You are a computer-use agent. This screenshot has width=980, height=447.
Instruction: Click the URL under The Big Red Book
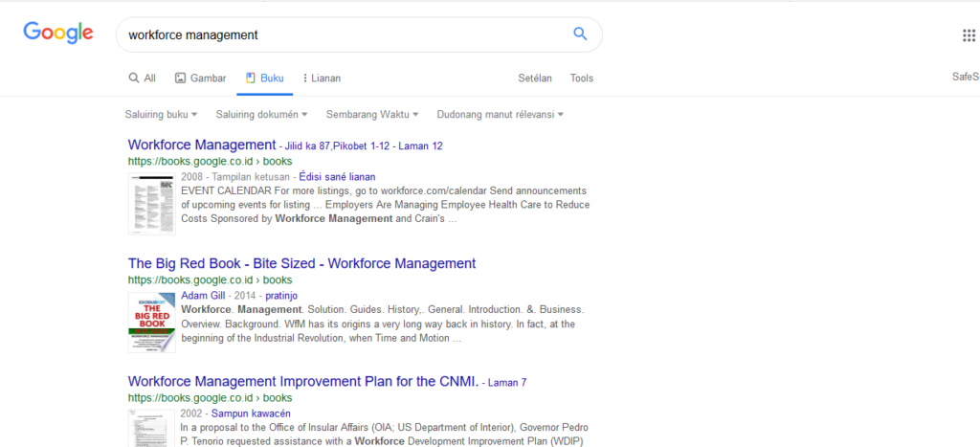tap(210, 280)
